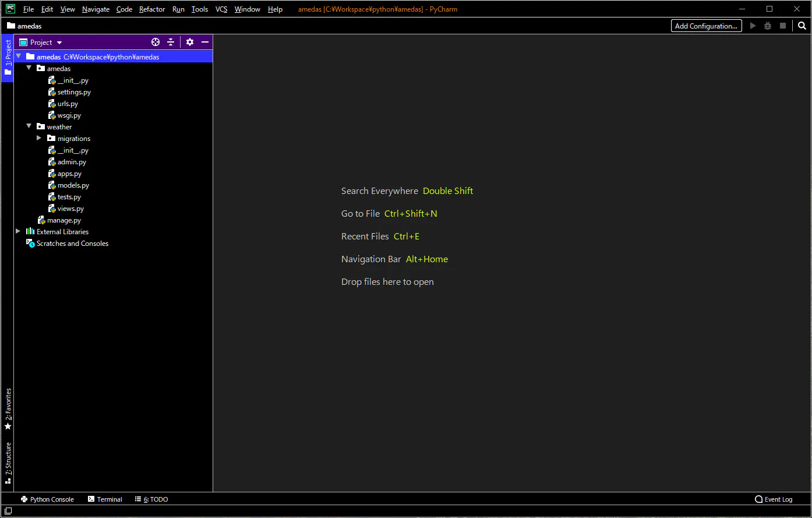Click the PyCharm logo icon in title bar
This screenshot has width=812, height=518.
pyautogui.click(x=10, y=9)
